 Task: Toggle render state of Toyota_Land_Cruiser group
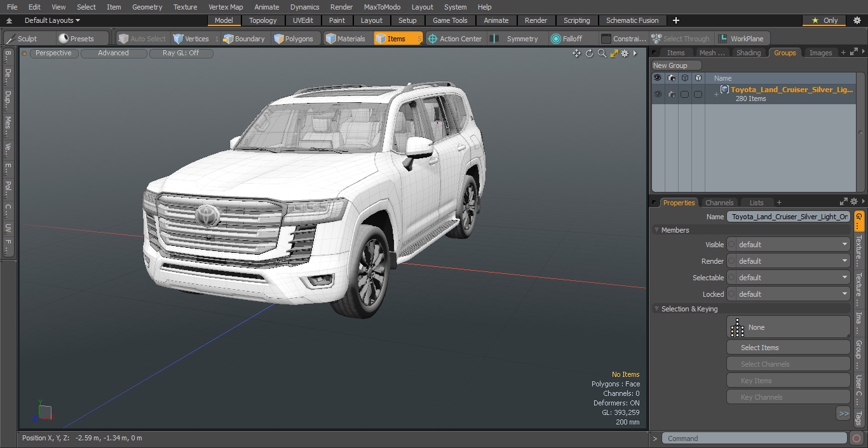click(672, 94)
